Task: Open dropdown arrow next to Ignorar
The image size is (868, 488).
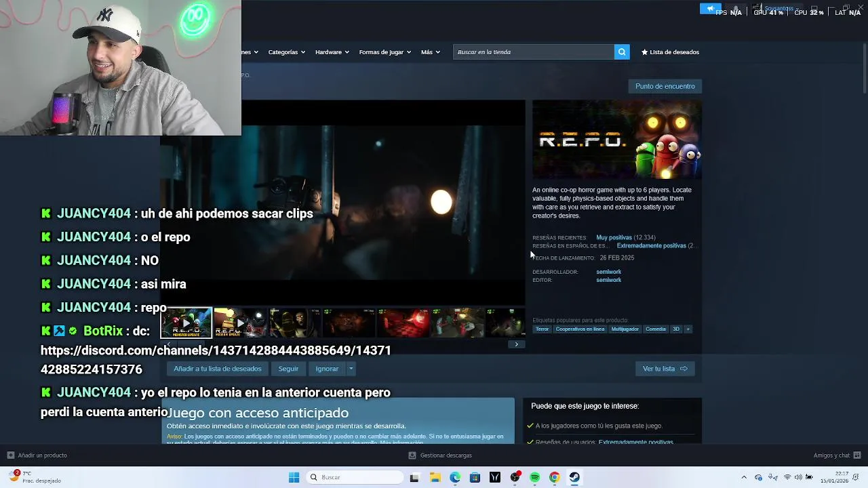Action: pos(351,369)
